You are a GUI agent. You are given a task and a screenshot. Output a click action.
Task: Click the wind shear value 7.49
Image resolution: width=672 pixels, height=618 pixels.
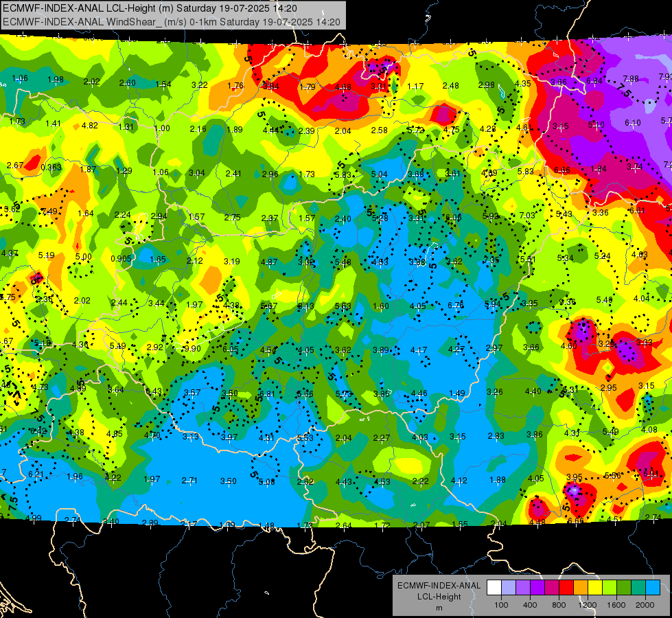pyautogui.click(x=49, y=211)
